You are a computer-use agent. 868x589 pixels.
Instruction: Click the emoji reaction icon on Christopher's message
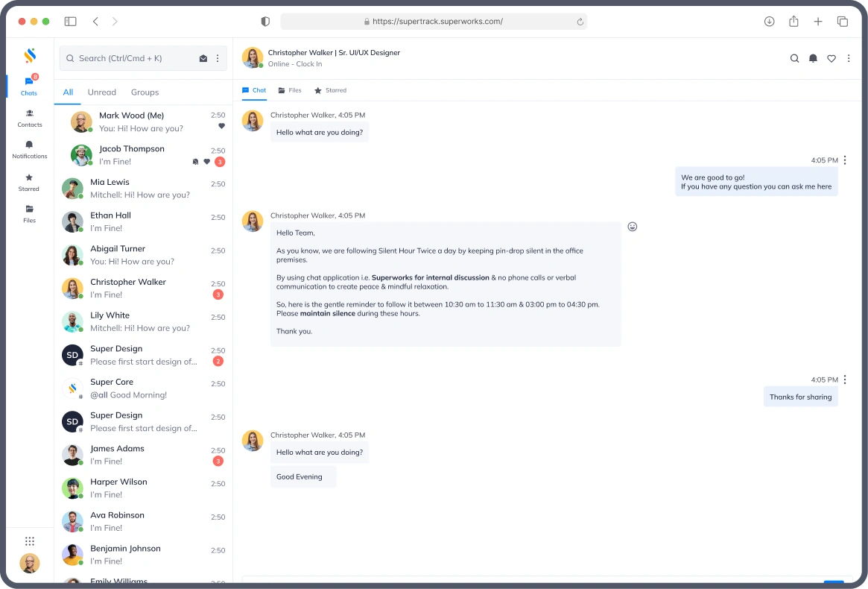[632, 226]
